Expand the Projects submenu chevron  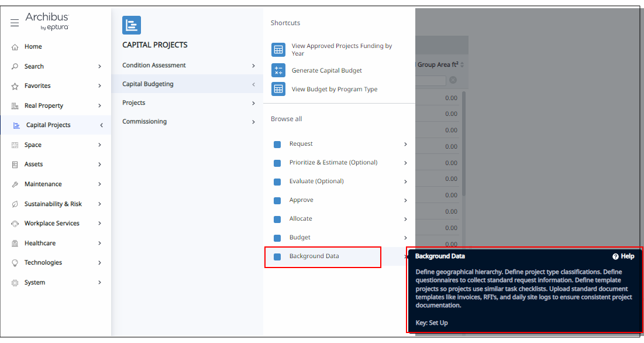[253, 103]
